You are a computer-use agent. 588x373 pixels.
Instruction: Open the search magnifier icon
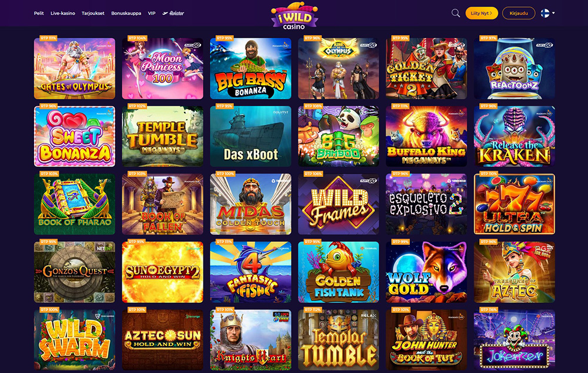pos(456,13)
